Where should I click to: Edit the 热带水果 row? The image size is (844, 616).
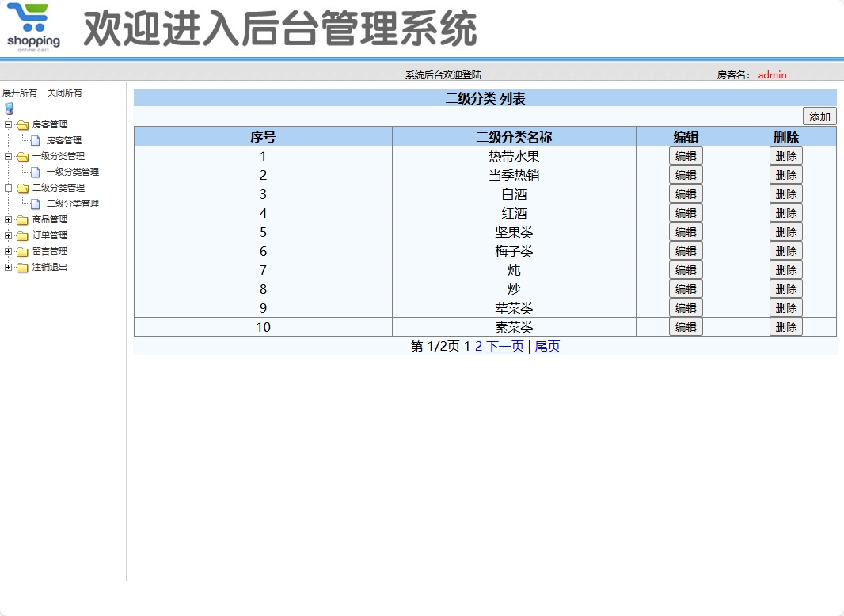(x=686, y=156)
